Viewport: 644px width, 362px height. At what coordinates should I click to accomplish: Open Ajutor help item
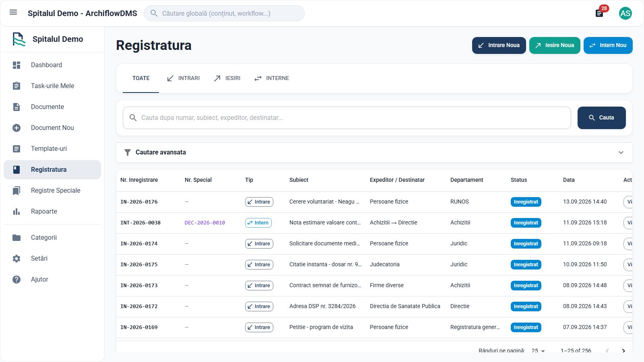[x=52, y=279]
